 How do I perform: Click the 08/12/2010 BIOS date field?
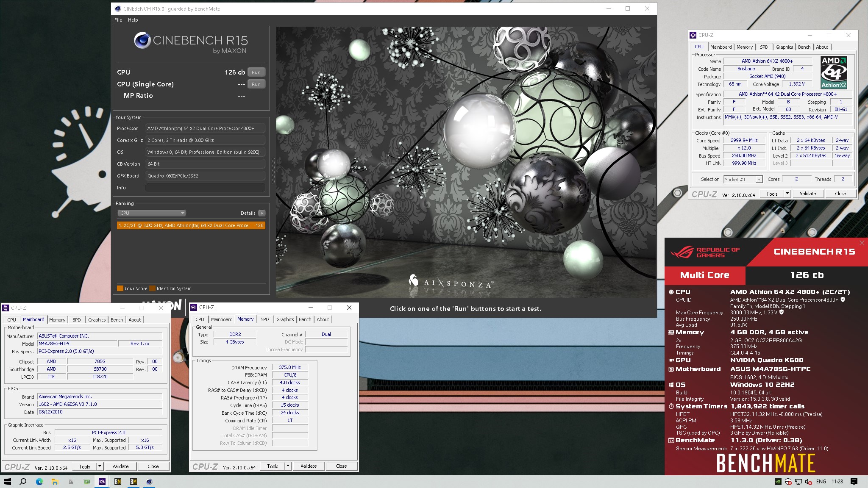pos(100,412)
